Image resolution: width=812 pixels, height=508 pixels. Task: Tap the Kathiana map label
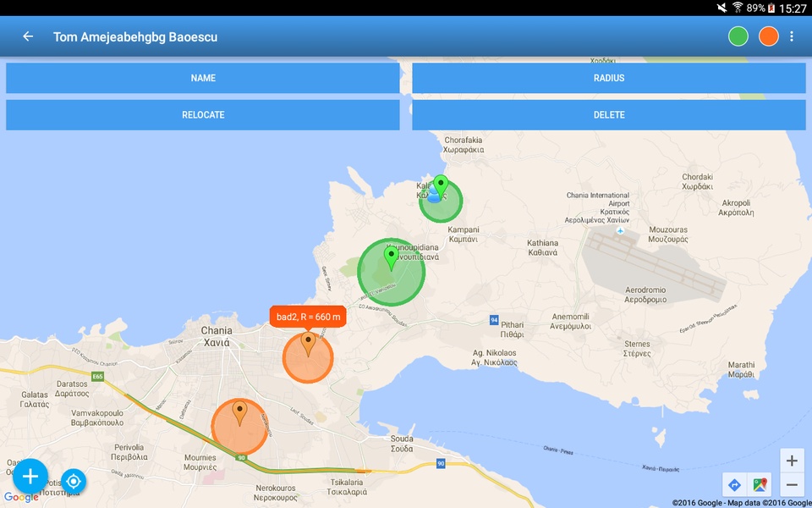coord(543,247)
